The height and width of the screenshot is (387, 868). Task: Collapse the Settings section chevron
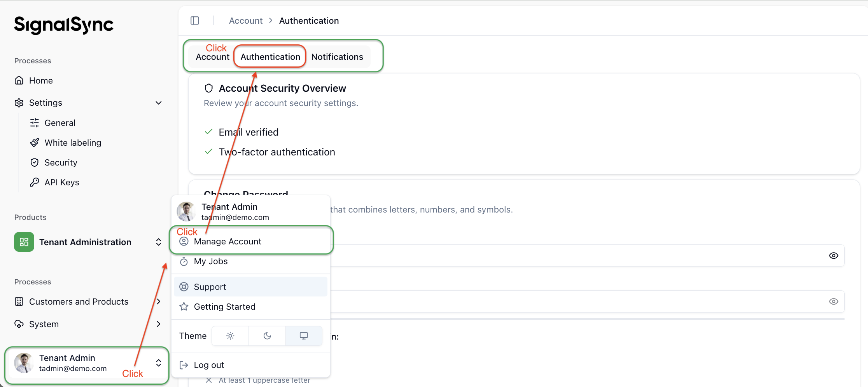tap(159, 103)
